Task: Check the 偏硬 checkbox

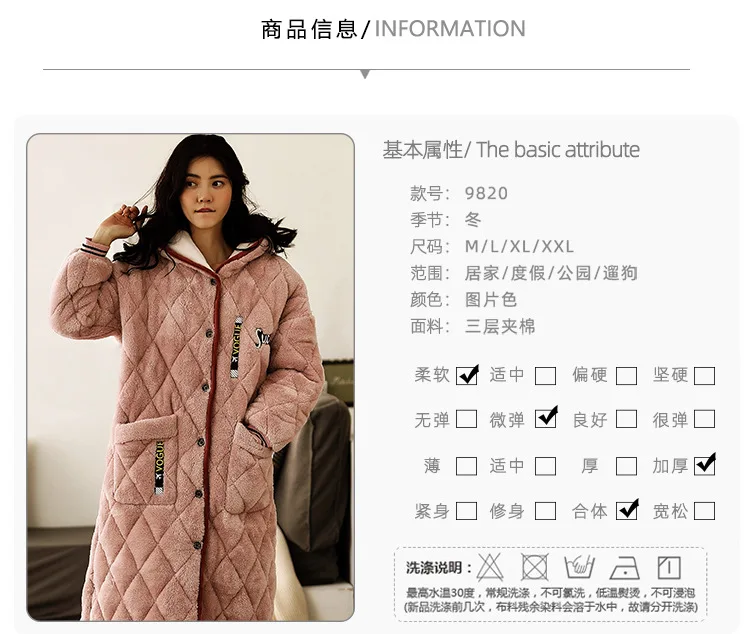Action: (x=626, y=376)
